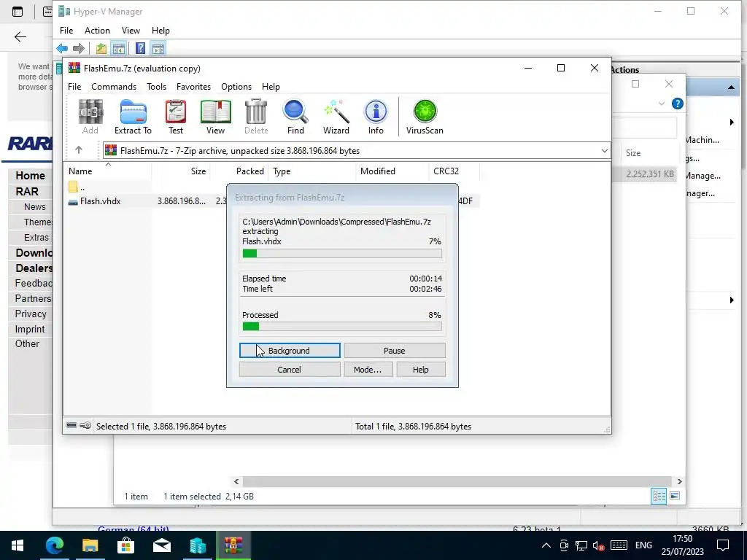
Task: Collapse the Hyper-V Actions section arrow
Action: tap(731, 87)
